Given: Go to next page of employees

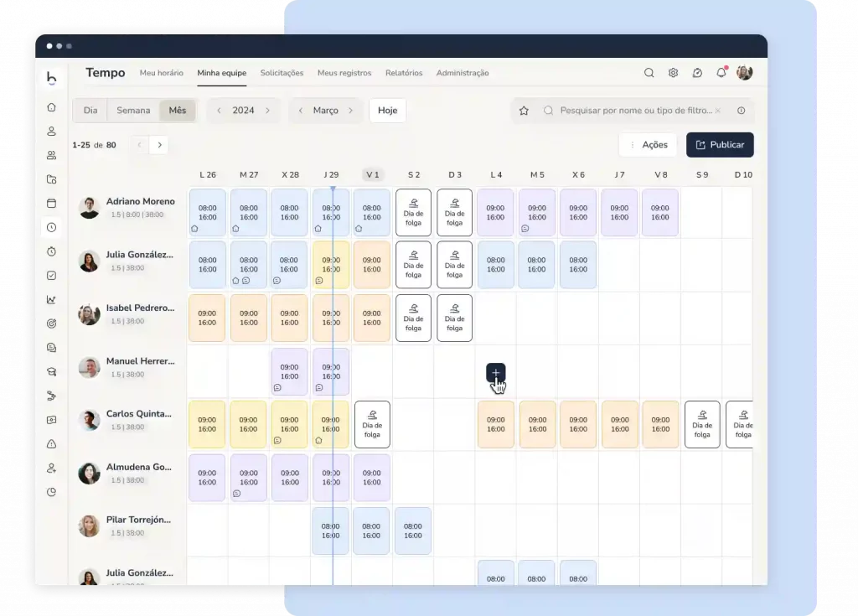Looking at the screenshot, I should [159, 145].
